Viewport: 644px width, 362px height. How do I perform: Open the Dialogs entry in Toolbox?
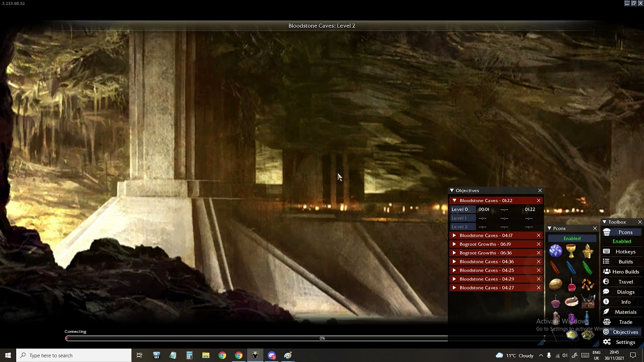pyautogui.click(x=622, y=292)
